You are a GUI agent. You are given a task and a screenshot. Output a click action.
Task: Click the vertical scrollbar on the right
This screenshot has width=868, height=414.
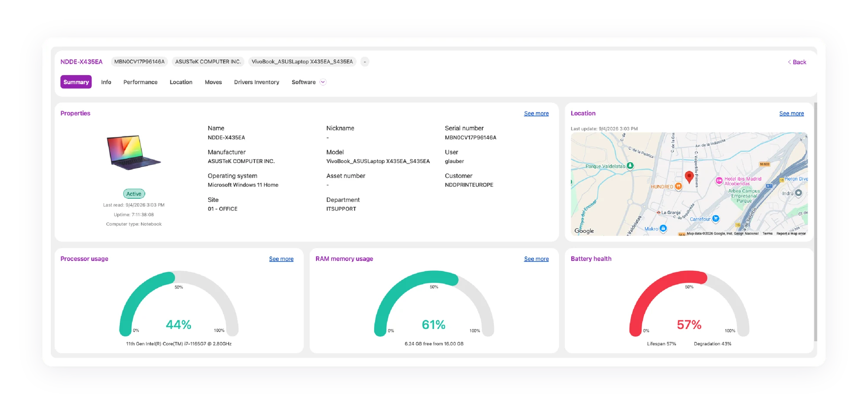tap(815, 221)
